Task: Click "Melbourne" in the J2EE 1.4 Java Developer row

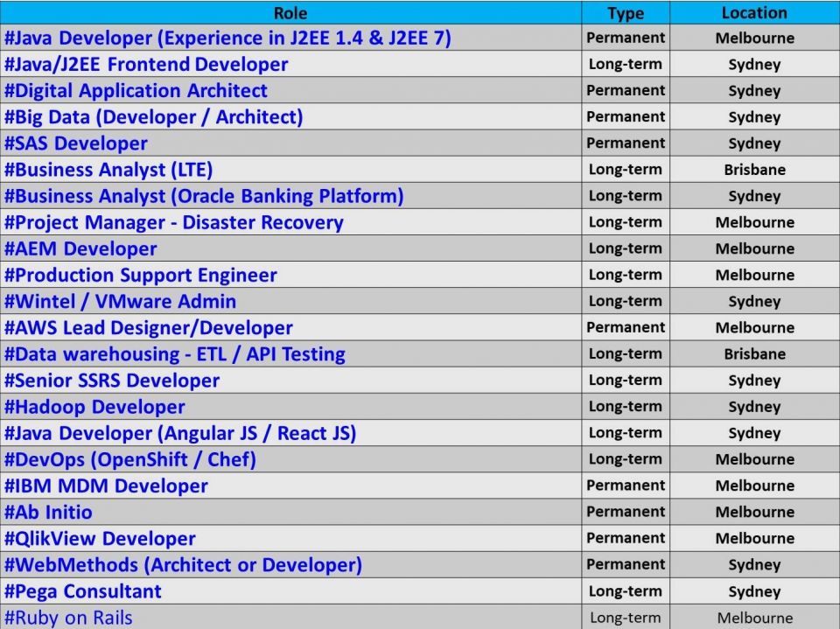Action: [755, 38]
